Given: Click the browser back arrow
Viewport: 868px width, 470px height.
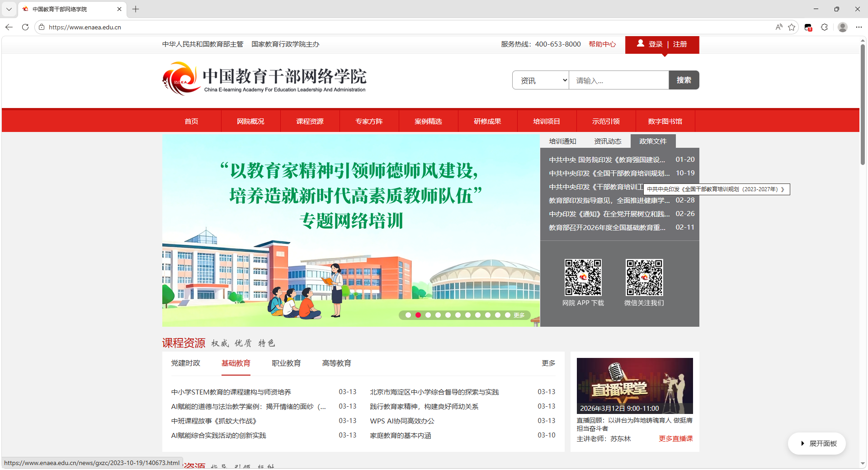Looking at the screenshot, I should coord(9,27).
